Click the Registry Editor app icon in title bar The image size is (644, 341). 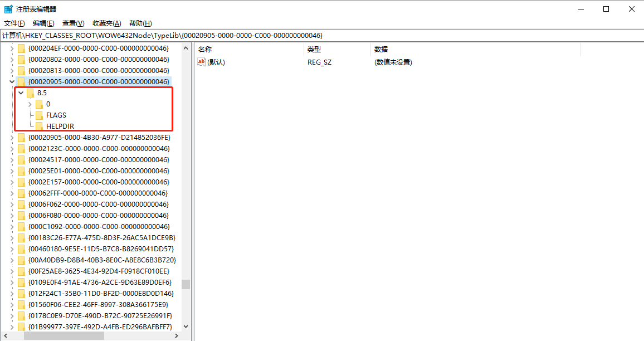coord(8,9)
